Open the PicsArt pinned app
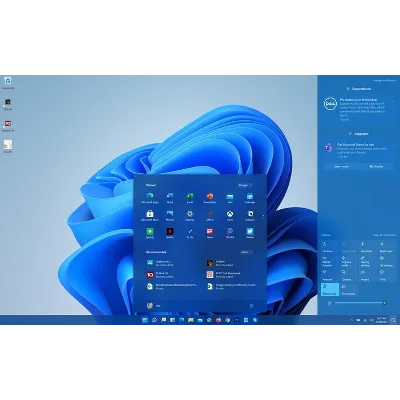Screen dimensions: 400x400 [230, 233]
